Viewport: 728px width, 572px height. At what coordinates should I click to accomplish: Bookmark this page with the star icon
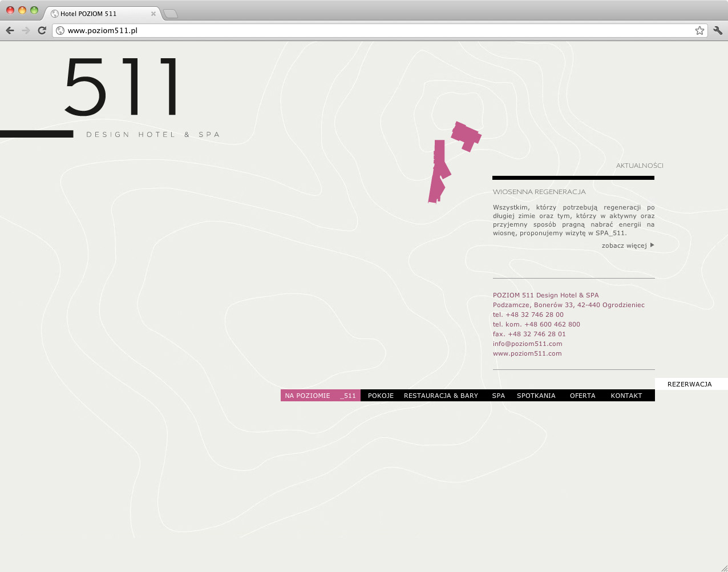pos(699,30)
